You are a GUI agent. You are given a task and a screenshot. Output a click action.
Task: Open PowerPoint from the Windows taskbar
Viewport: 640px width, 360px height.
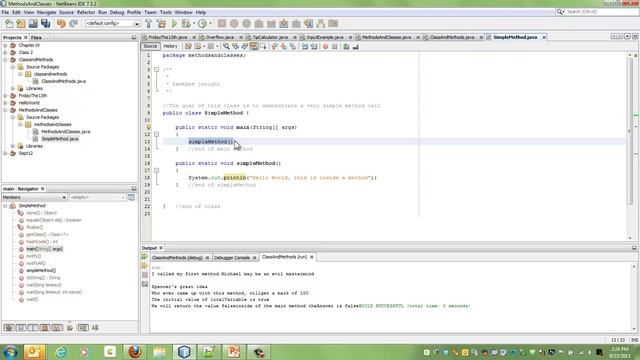[233, 352]
